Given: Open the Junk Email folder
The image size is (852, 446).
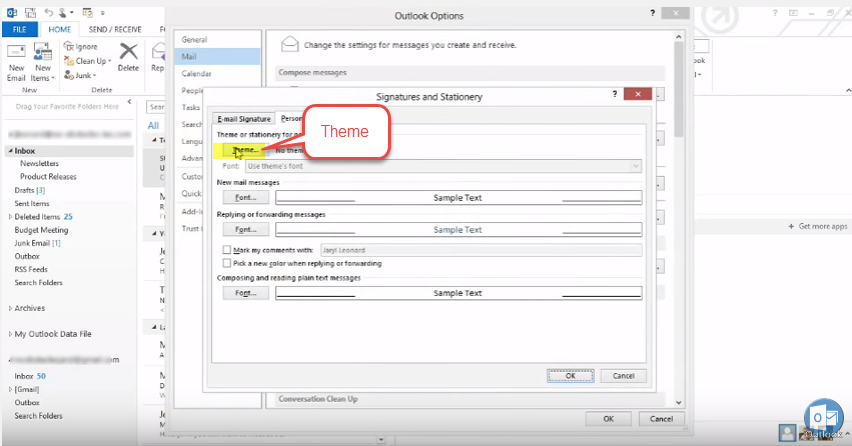Looking at the screenshot, I should (x=37, y=243).
